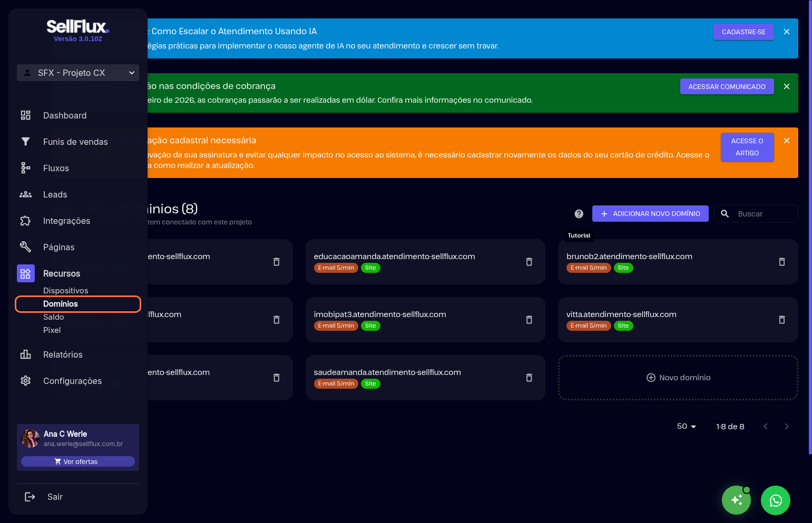Screen dimensions: 812x523
Task: Go to Saldo submenu item
Action: (x=54, y=317)
